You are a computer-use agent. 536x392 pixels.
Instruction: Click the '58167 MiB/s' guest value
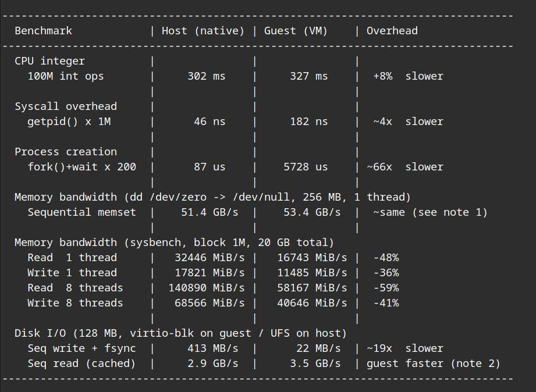point(312,288)
